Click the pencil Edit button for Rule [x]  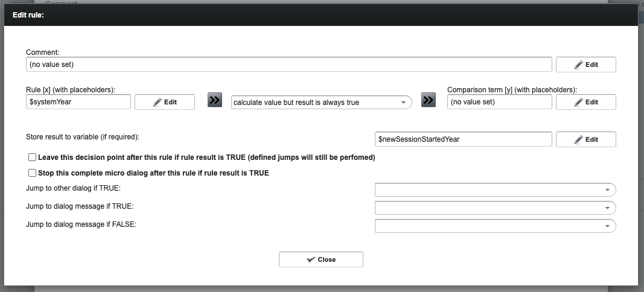[x=164, y=102]
